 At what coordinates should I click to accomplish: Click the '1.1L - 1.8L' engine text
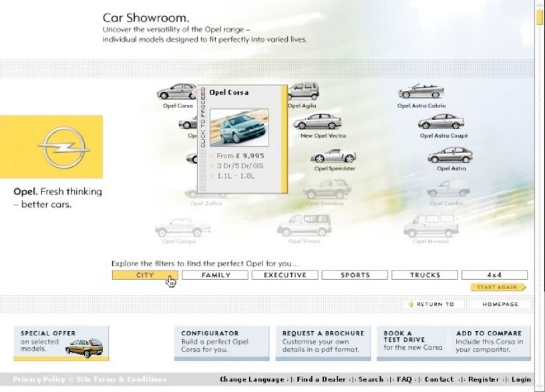point(236,176)
